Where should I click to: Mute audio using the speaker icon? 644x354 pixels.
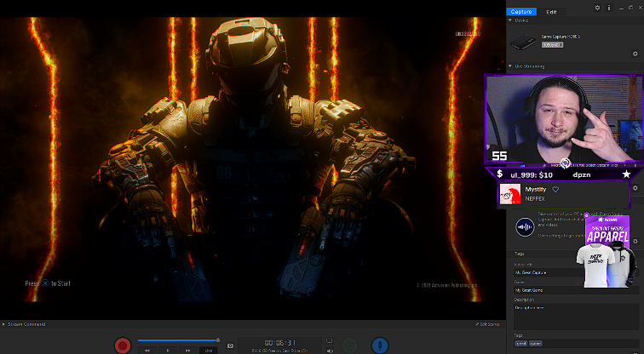[x=330, y=351]
